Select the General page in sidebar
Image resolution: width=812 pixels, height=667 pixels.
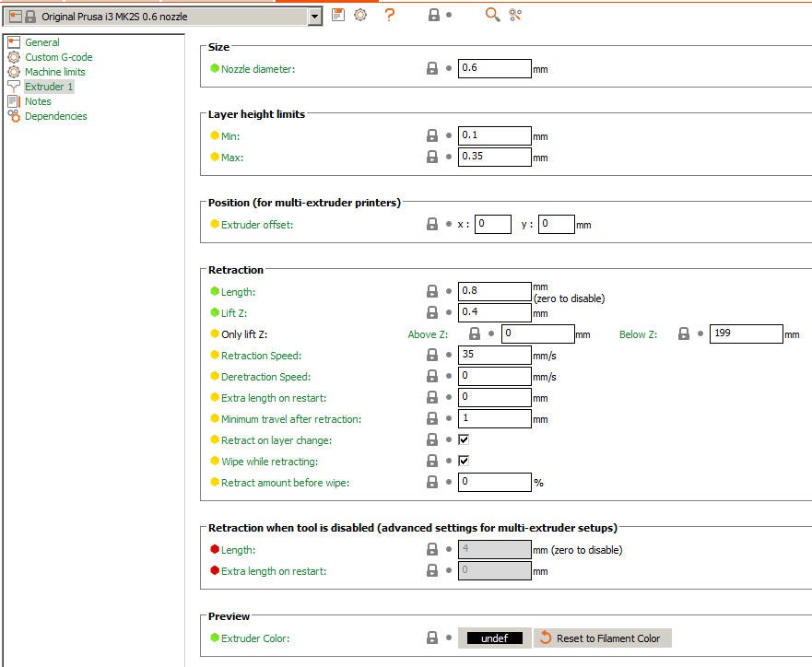[x=42, y=42]
